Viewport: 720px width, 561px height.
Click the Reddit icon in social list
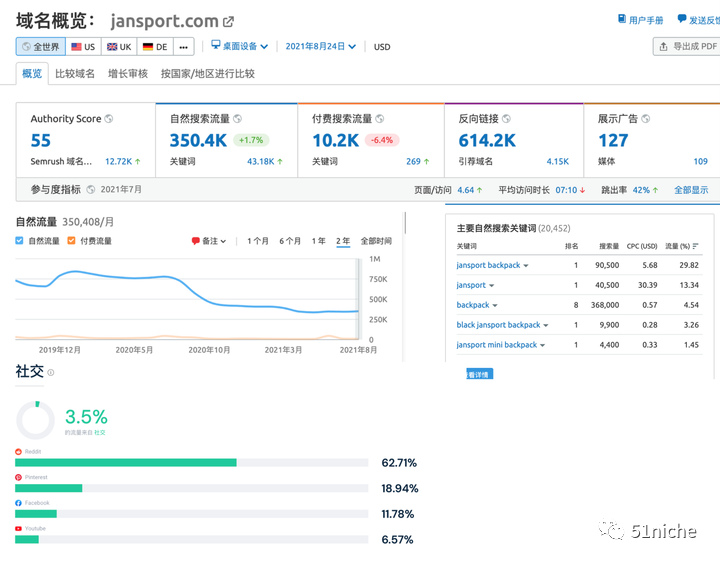18,452
